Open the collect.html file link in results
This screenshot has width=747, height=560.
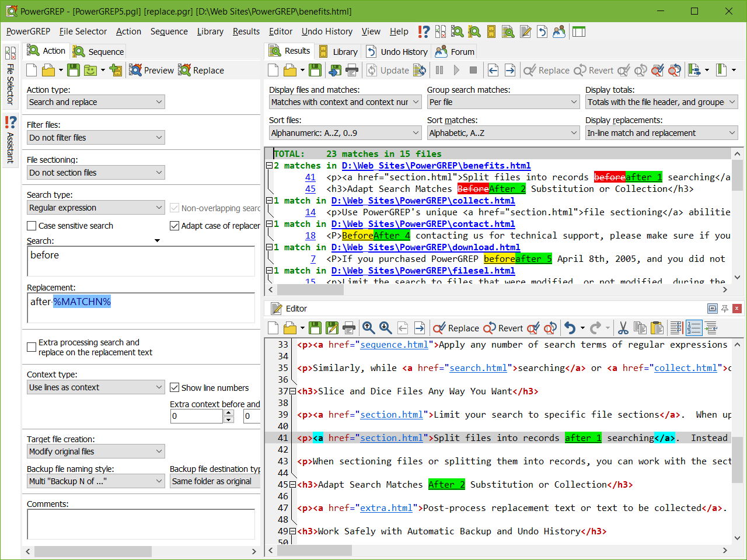point(423,201)
